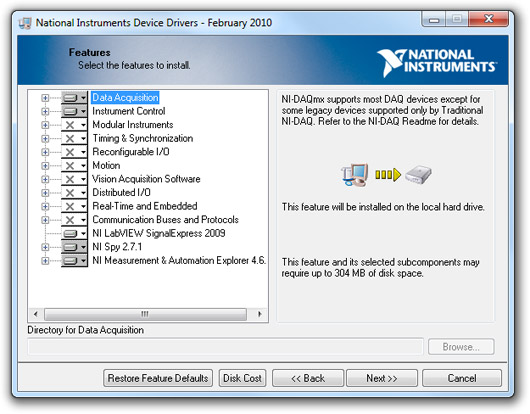Proceed with the Next >> button

[382, 378]
